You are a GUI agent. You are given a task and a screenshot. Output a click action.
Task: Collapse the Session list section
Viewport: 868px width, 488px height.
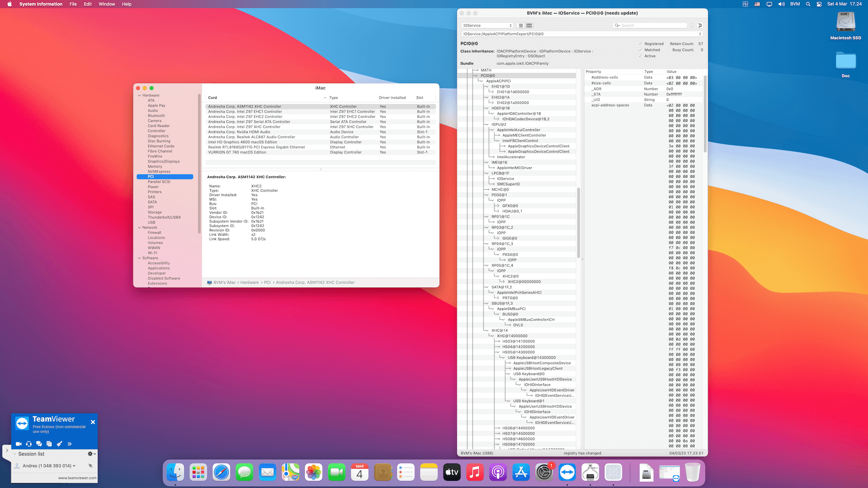[15, 454]
